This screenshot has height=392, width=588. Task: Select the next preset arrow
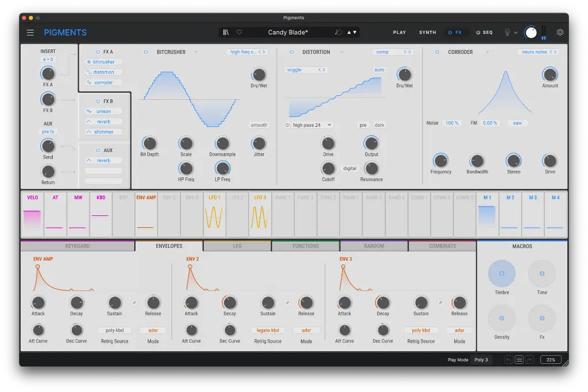pos(355,32)
